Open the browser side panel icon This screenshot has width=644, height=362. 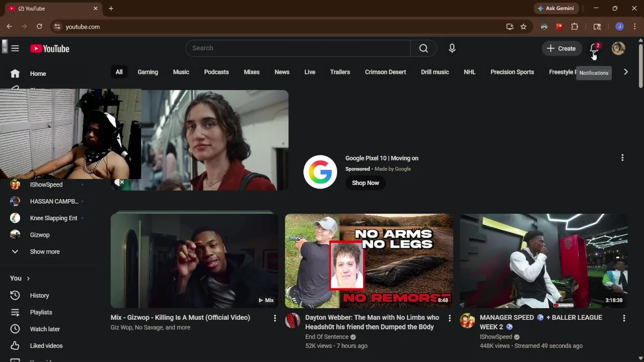tap(597, 27)
